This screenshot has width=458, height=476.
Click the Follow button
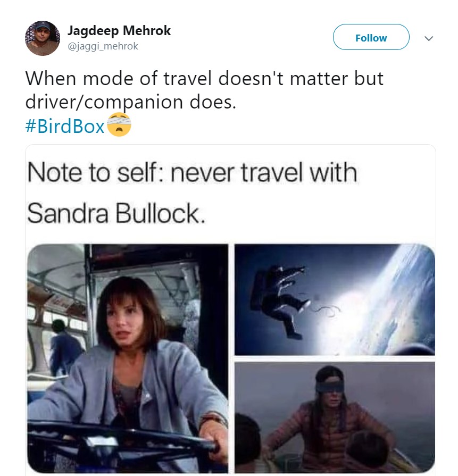point(371,37)
